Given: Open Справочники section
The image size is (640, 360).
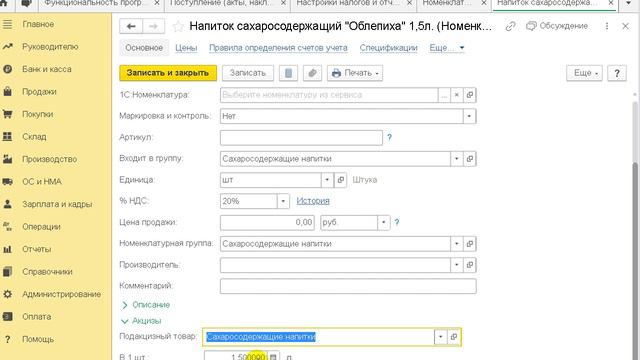Looking at the screenshot, I should pyautogui.click(x=47, y=271).
